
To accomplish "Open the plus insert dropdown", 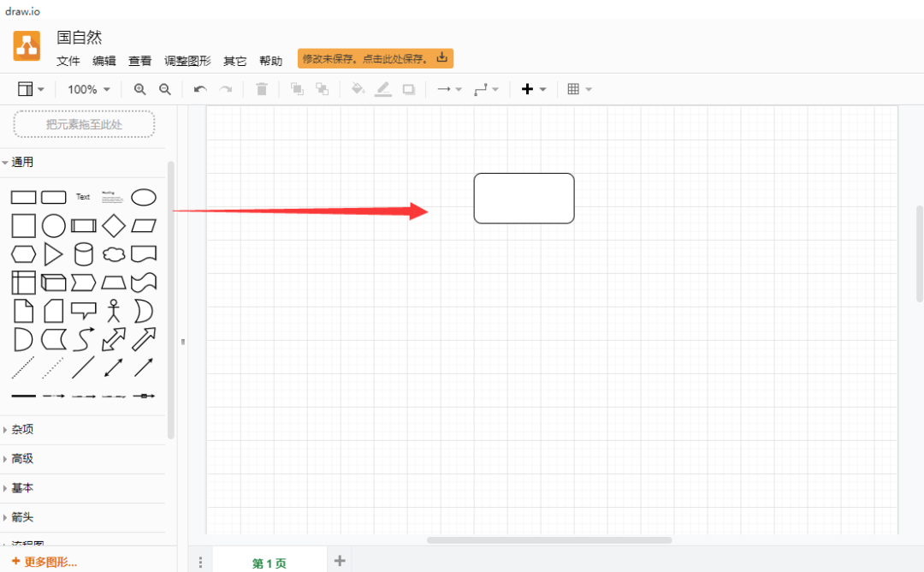I will click(x=534, y=89).
